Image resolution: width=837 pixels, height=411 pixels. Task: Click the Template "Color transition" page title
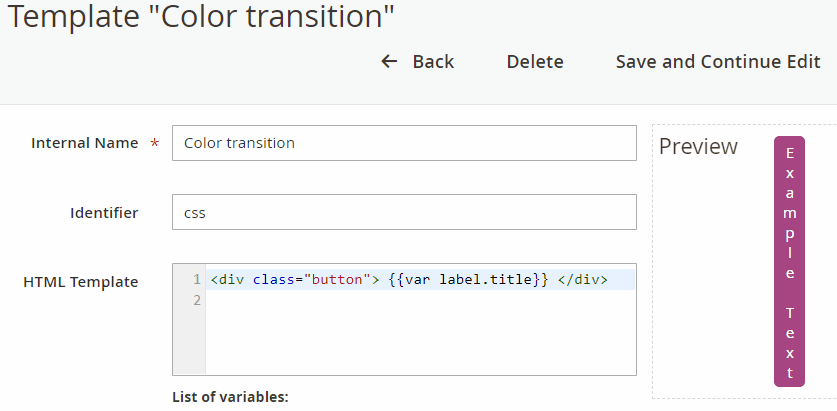[201, 16]
